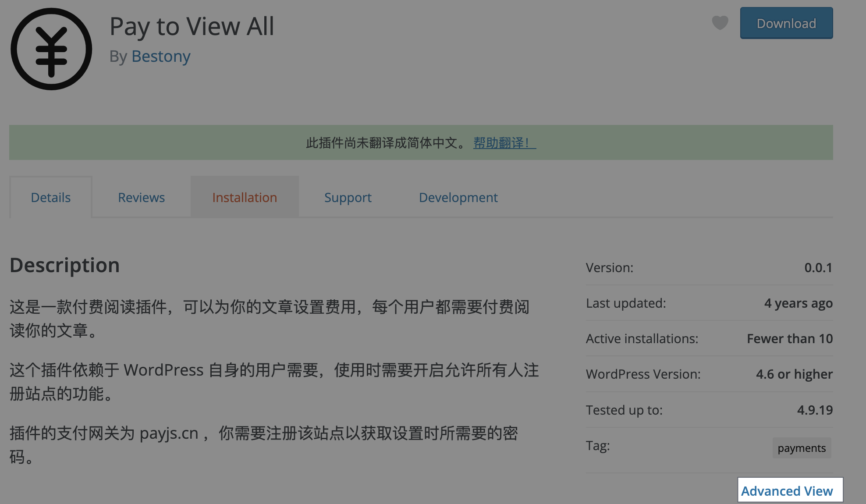The width and height of the screenshot is (866, 504).
Task: Click the Pay to View All title
Action: 192,26
